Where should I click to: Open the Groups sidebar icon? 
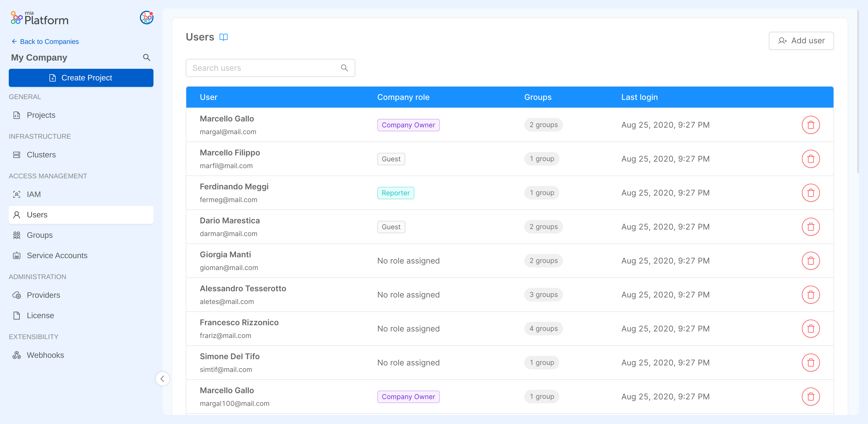pyautogui.click(x=16, y=235)
